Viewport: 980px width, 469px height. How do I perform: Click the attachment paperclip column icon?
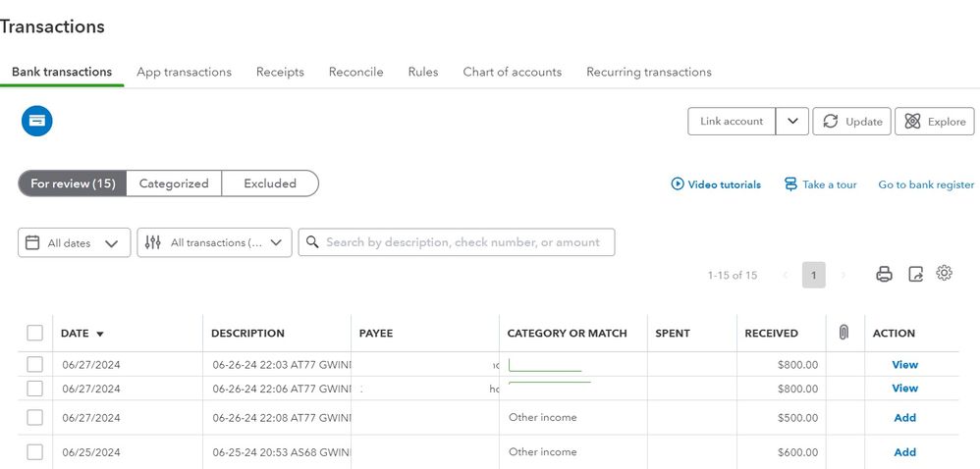click(x=844, y=333)
